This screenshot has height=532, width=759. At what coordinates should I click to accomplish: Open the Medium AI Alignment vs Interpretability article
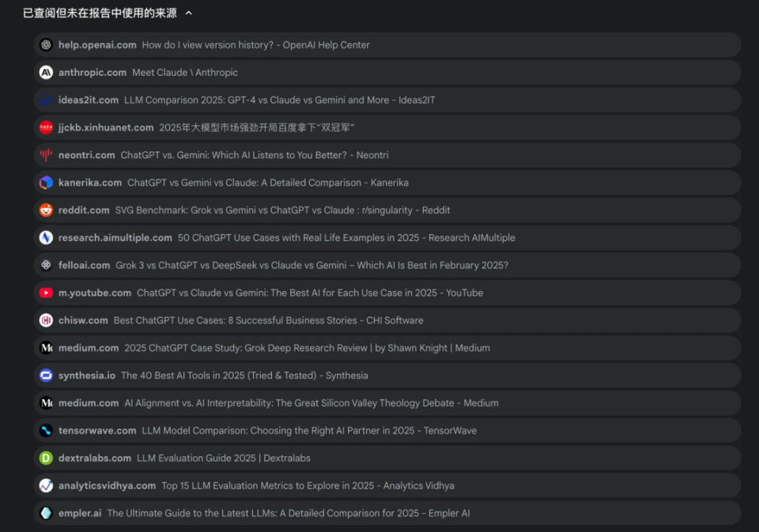(x=387, y=402)
